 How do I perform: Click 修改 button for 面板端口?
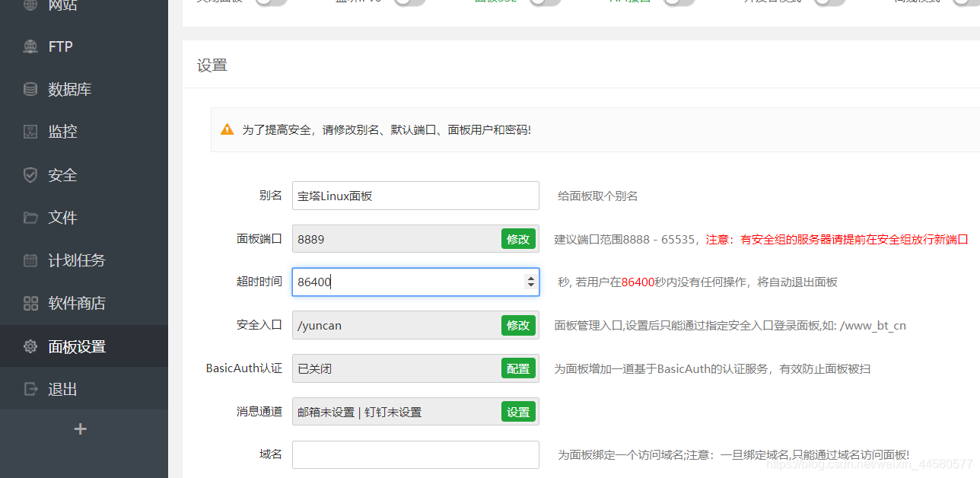tap(518, 239)
